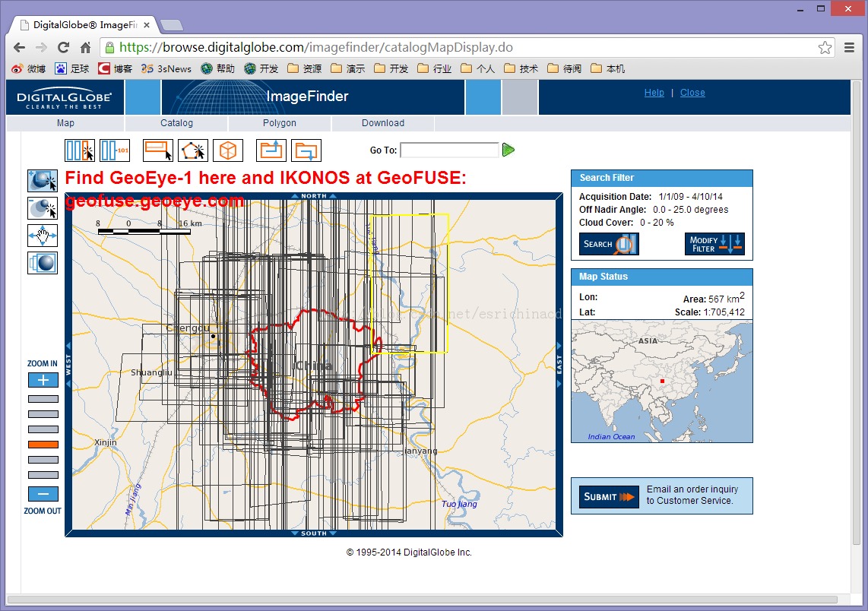868x611 pixels.
Task: Select the zoom-out globe tool
Action: pos(43,208)
